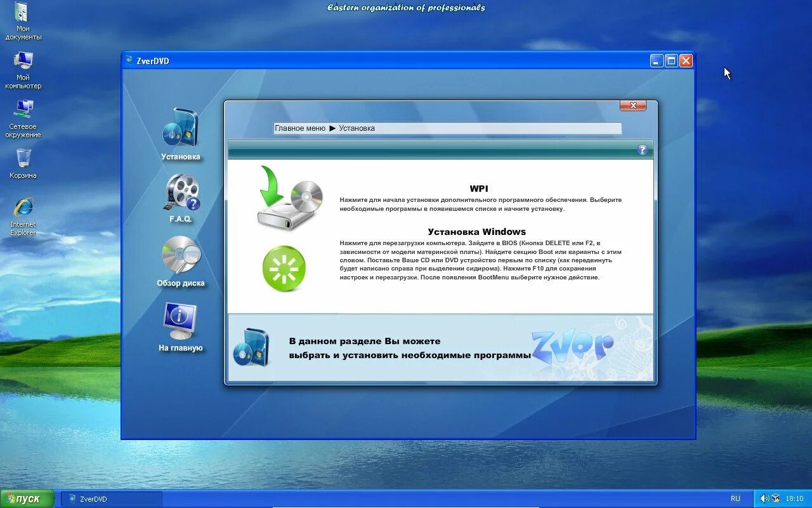The width and height of the screenshot is (812, 508).
Task: Open Корзина recycle bin icon
Action: pyautogui.click(x=23, y=158)
